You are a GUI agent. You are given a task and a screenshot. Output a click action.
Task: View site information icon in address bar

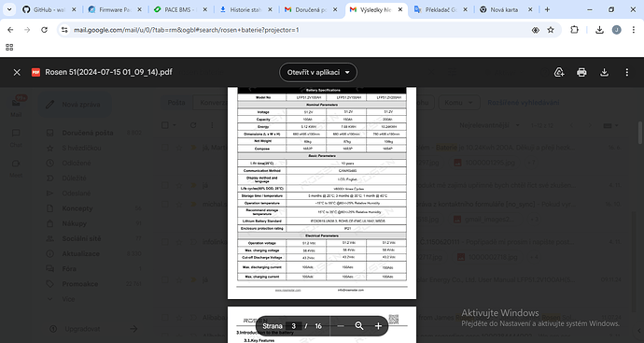click(64, 30)
